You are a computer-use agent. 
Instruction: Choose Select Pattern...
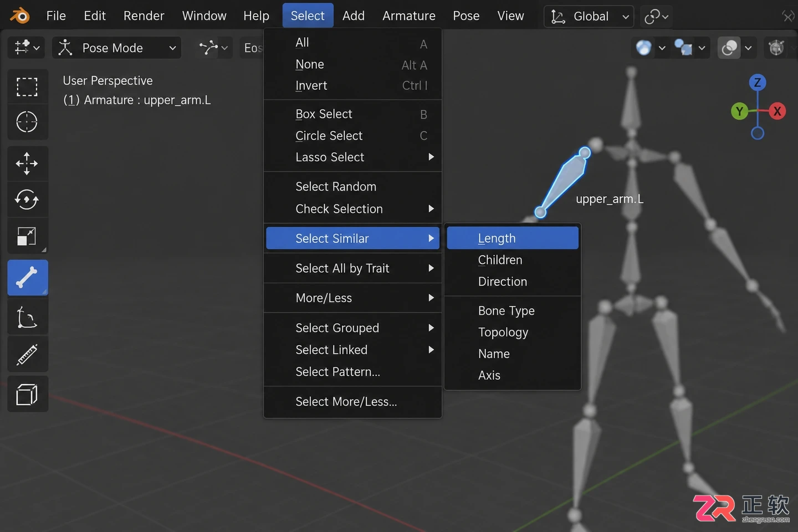[353, 372]
